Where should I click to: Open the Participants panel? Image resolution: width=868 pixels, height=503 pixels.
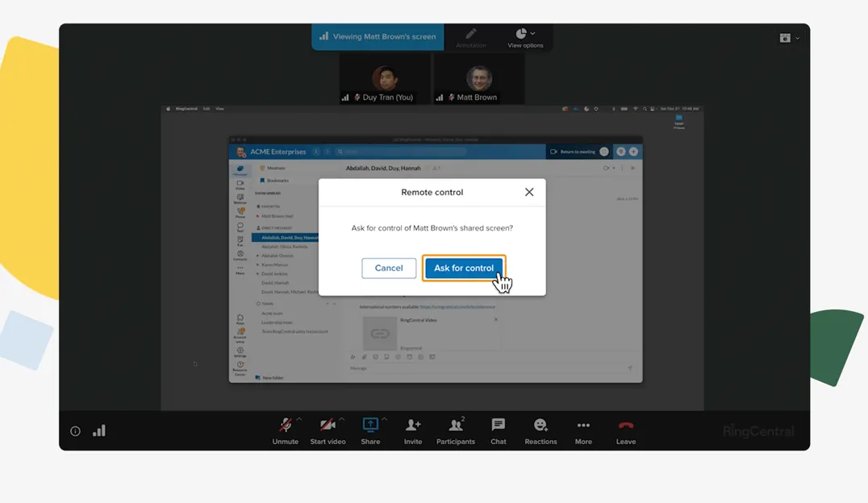(455, 430)
